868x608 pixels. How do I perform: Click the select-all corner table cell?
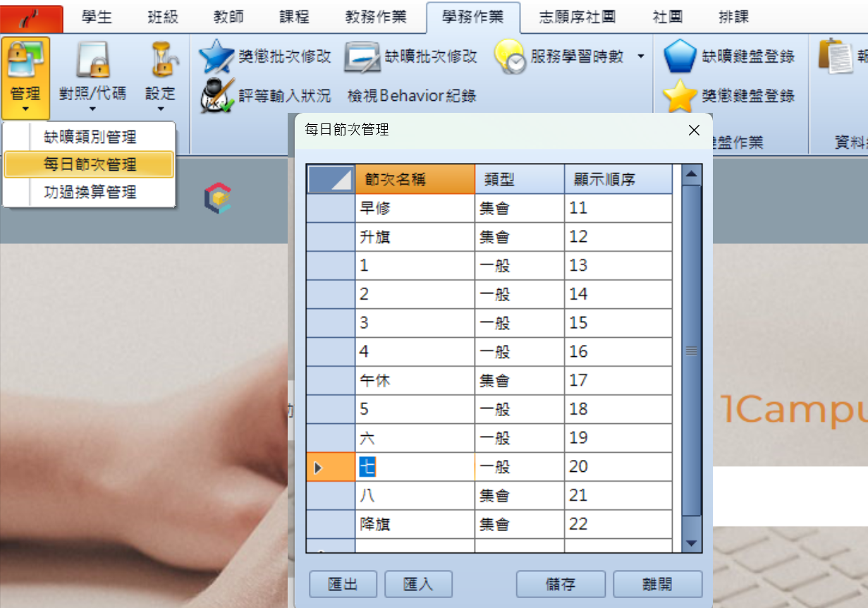pyautogui.click(x=331, y=179)
